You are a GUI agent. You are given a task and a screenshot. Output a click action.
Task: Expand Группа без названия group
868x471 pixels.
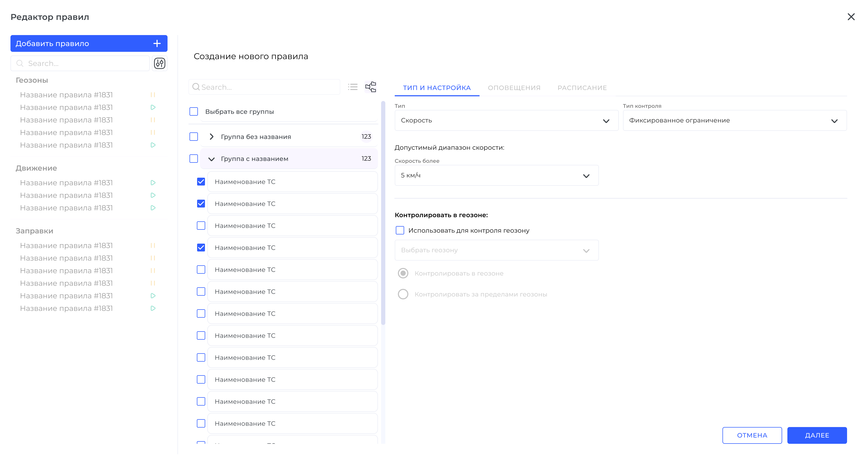click(212, 137)
